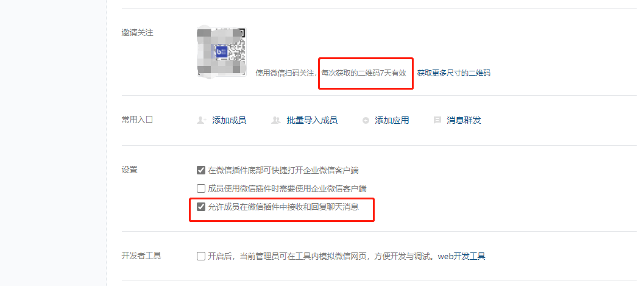Uncheck 在微信插件底部可快捷打开企业微信客户端 checkbox
Viewport: 644px width, 286px height.
pos(201,170)
